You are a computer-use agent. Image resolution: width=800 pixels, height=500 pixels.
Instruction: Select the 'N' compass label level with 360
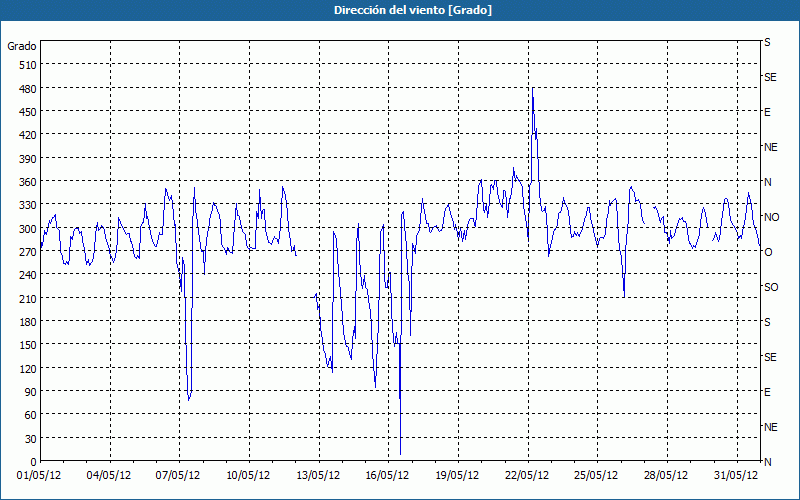pos(767,182)
